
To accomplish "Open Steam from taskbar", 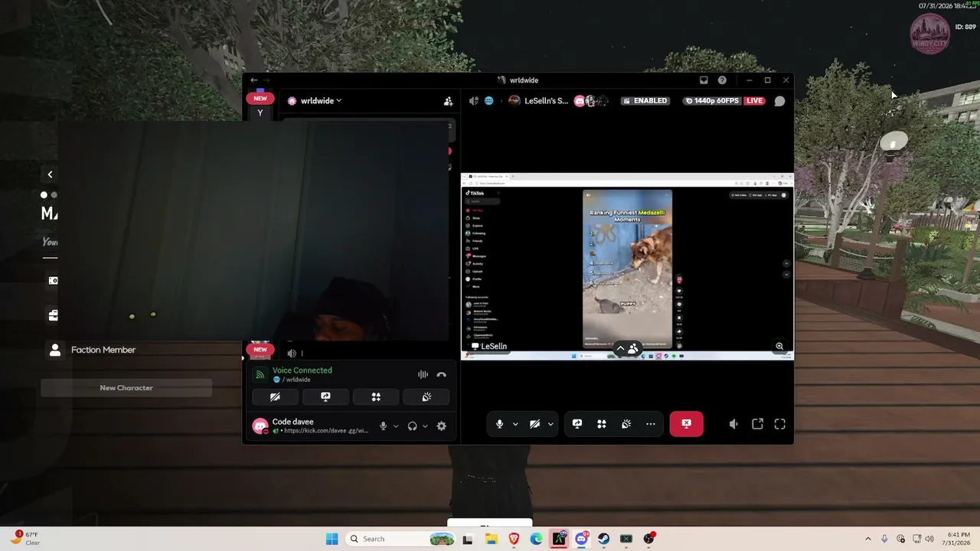I will coord(603,539).
